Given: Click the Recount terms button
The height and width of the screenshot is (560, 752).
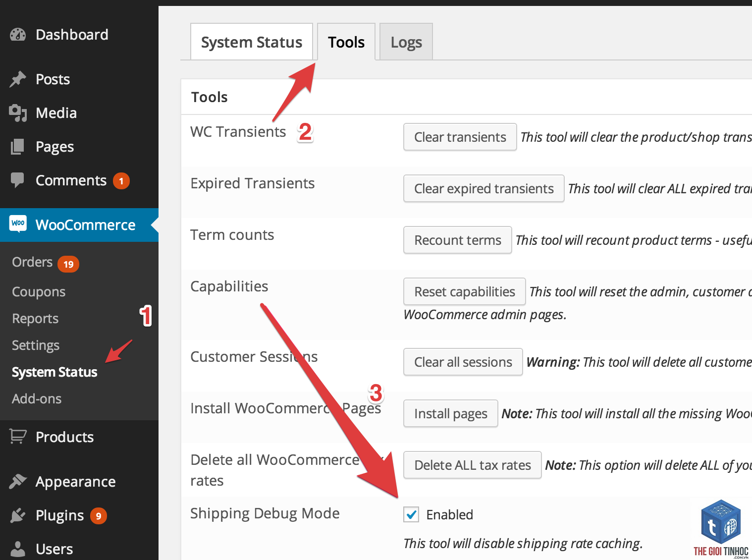Looking at the screenshot, I should pos(458,240).
